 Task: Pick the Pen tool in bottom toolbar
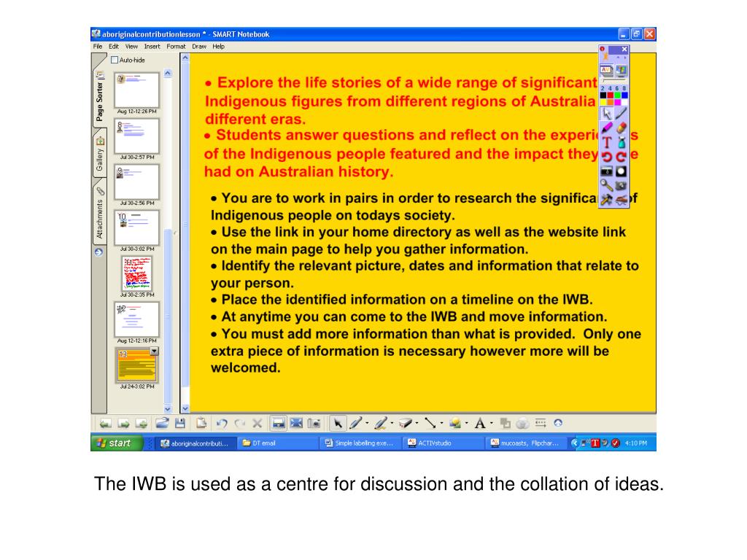pyautogui.click(x=356, y=423)
